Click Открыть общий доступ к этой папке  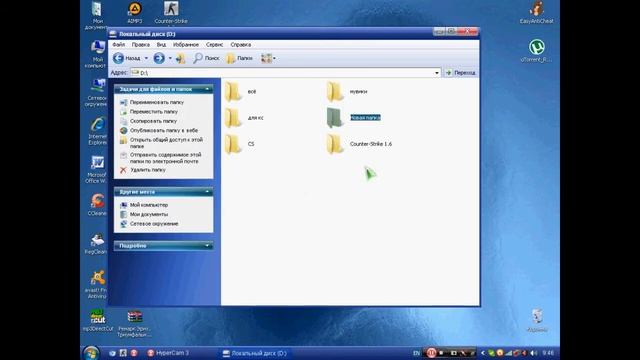pos(166,142)
